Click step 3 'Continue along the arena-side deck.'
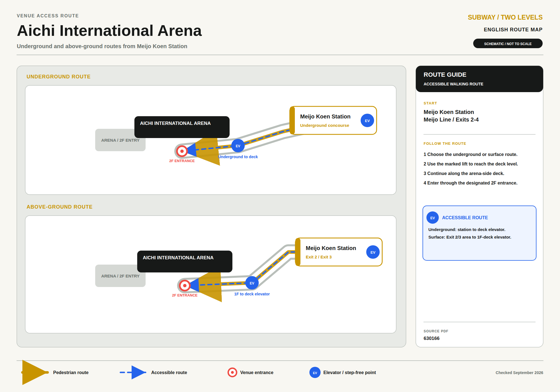 (x=464, y=173)
